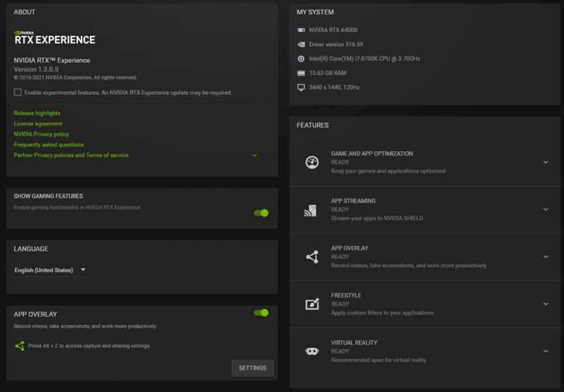Expand Partner Privacy policies section
This screenshot has width=564, height=392.
tap(254, 155)
